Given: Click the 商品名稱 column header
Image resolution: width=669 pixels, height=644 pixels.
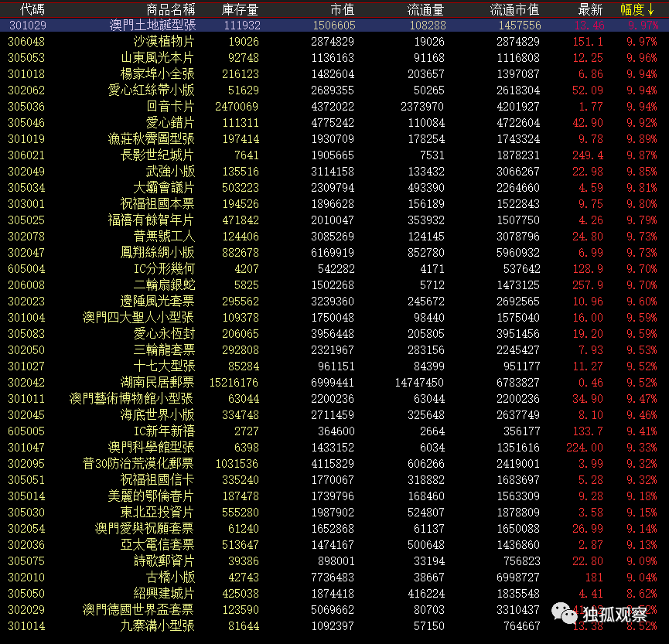Looking at the screenshot, I should point(171,9).
